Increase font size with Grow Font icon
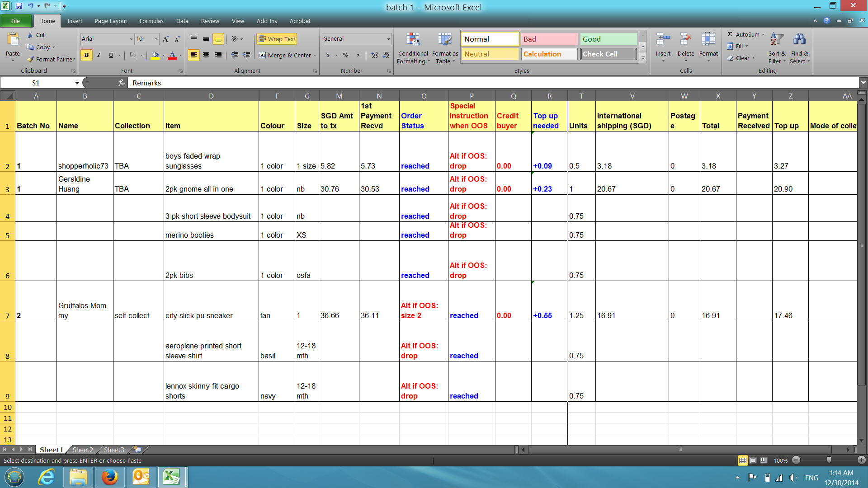This screenshot has height=488, width=868. tap(166, 39)
